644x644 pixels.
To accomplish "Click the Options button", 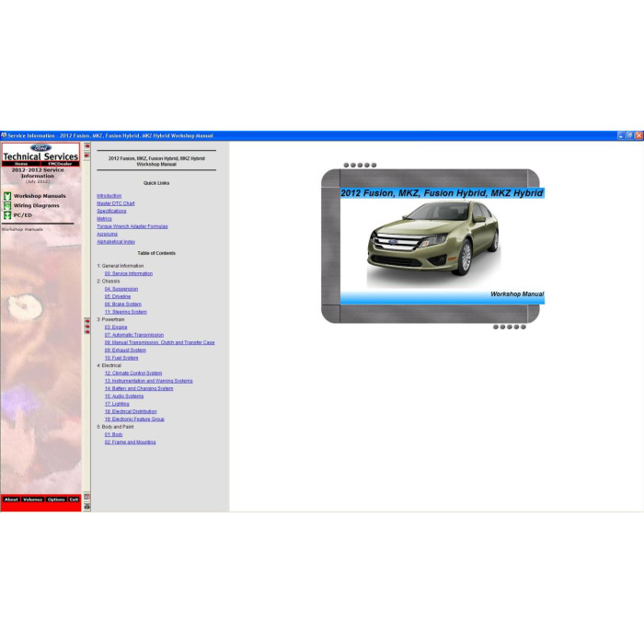I will pos(56,500).
